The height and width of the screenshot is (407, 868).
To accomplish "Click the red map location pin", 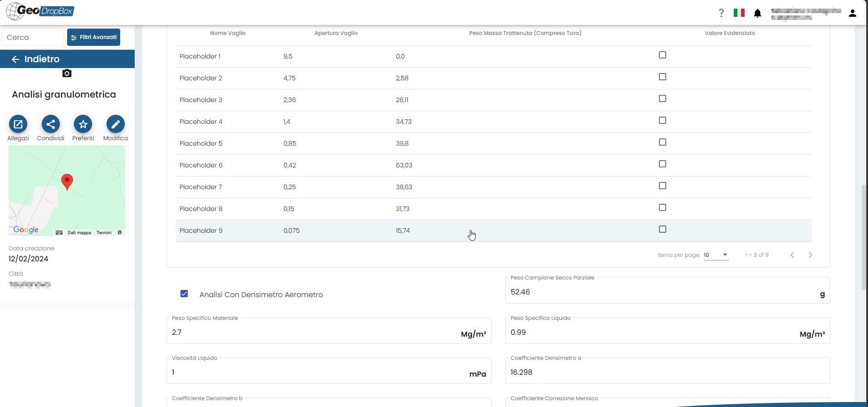I will (x=67, y=181).
